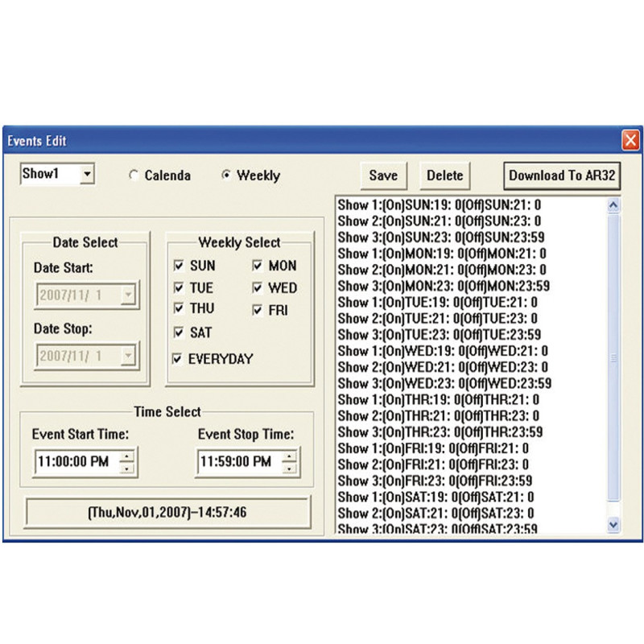This screenshot has width=644, height=644.
Task: Select the Calenda radio button
Action: (x=134, y=175)
